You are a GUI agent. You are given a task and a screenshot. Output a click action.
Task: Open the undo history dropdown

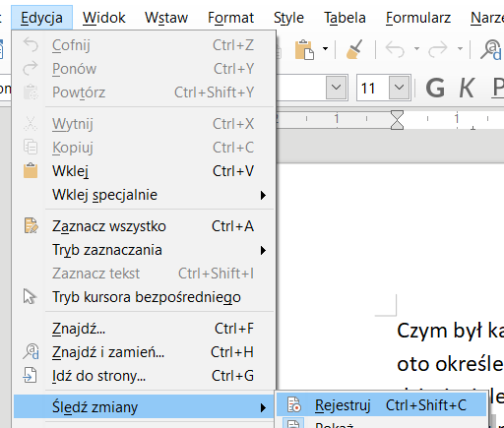coord(416,49)
